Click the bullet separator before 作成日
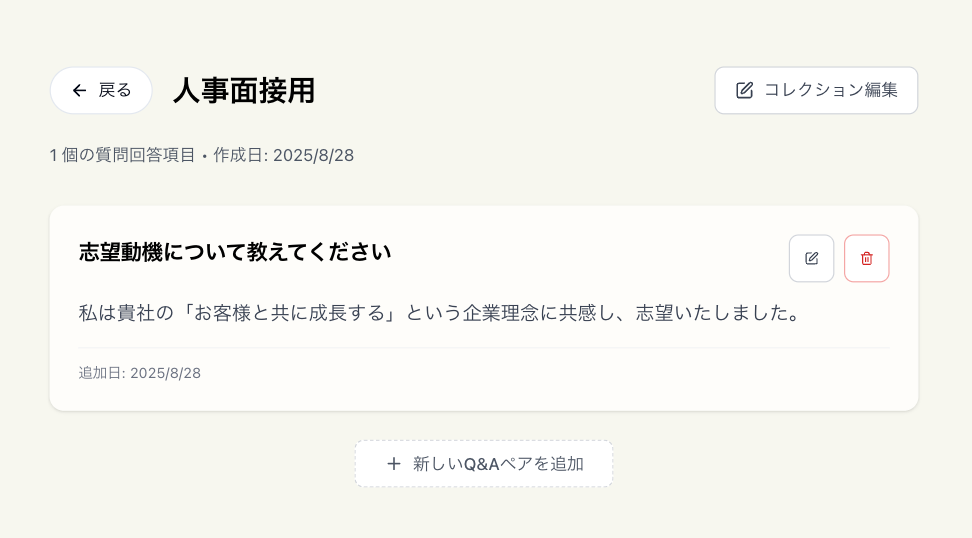Image resolution: width=972 pixels, height=538 pixels. tap(204, 156)
